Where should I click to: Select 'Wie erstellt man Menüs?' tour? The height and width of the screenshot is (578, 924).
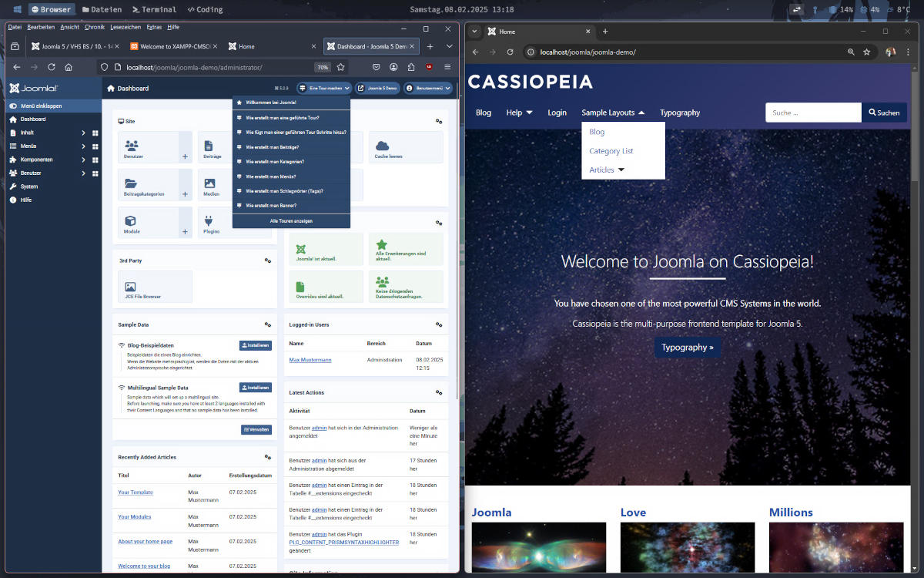291,176
